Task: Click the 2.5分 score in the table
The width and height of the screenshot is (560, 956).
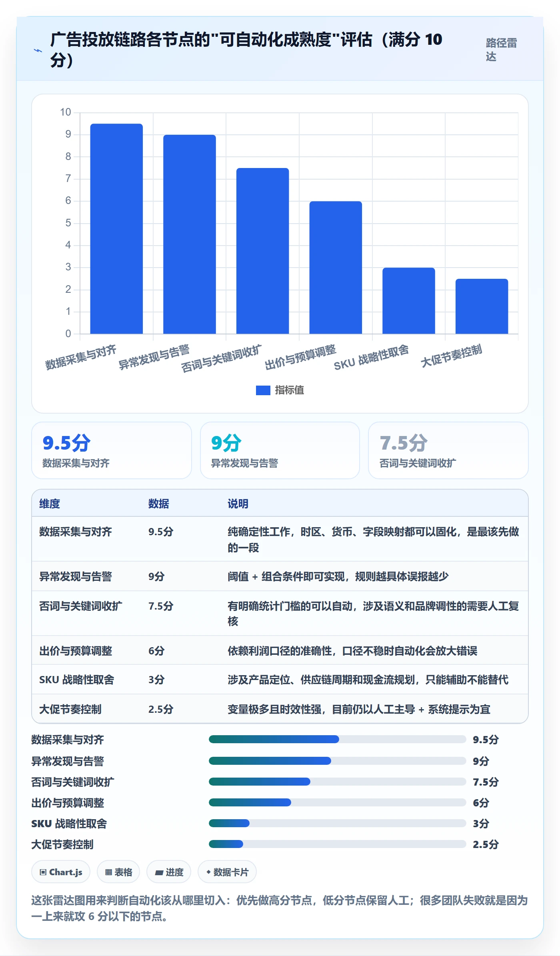Action: point(161,709)
